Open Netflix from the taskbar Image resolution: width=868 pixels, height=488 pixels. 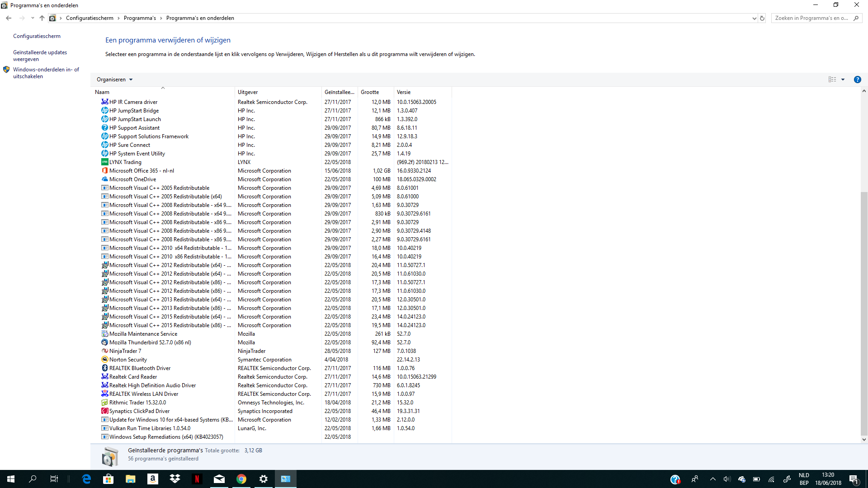click(x=197, y=479)
